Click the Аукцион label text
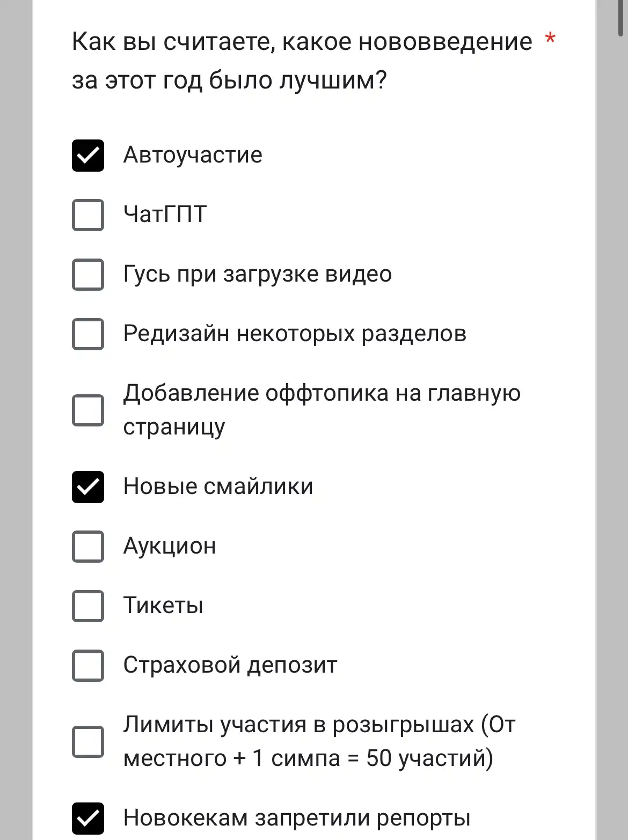 (x=170, y=547)
